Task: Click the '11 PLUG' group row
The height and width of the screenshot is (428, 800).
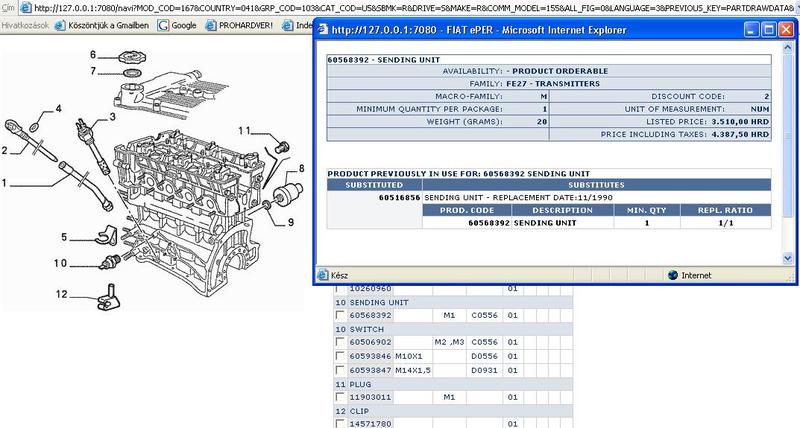Action: click(x=453, y=384)
